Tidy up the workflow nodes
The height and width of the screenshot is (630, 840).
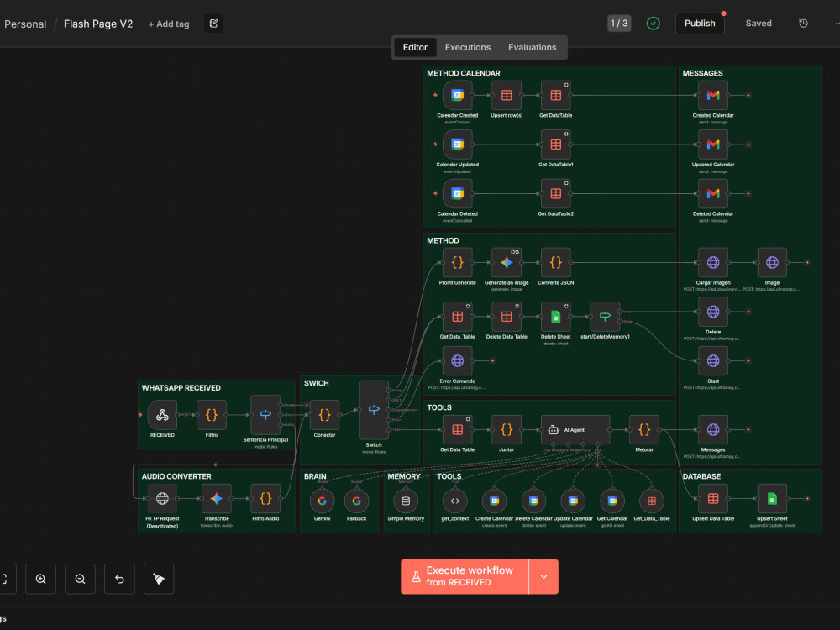tap(159, 579)
